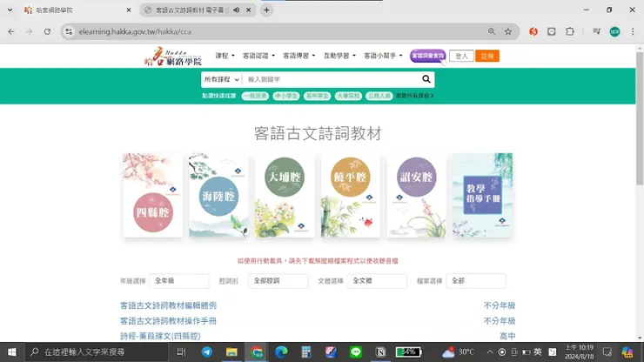Click the zoom magnifier icon in the address bar
Viewport: 644px width, 362px height.
[x=491, y=31]
